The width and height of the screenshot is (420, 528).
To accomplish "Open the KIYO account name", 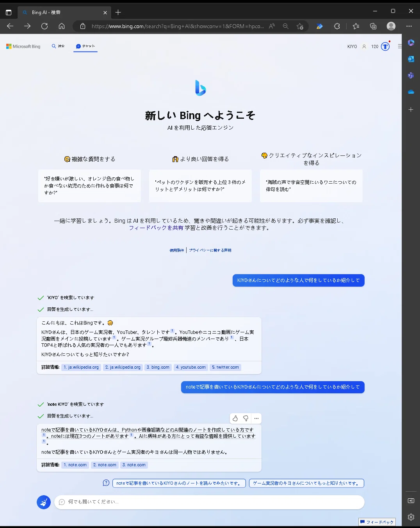I will [x=352, y=46].
